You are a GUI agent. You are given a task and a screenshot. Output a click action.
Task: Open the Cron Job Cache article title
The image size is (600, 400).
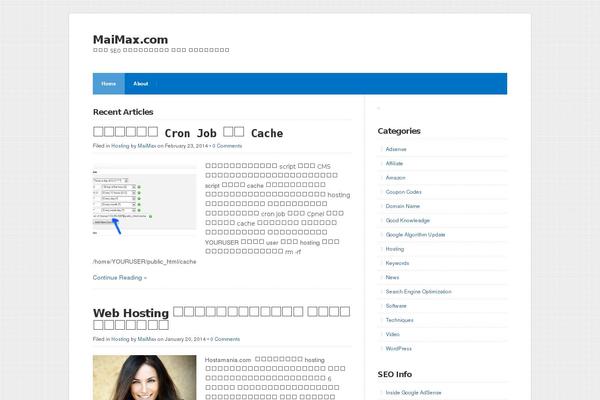188,132
